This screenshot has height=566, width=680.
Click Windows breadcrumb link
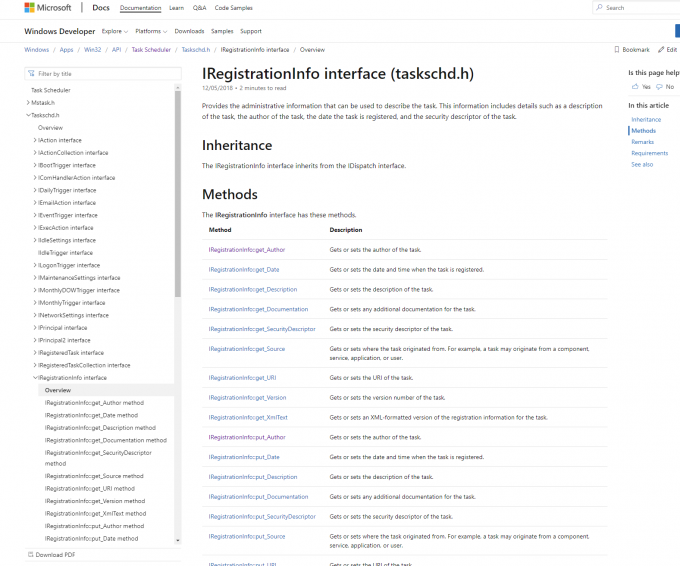(36, 50)
